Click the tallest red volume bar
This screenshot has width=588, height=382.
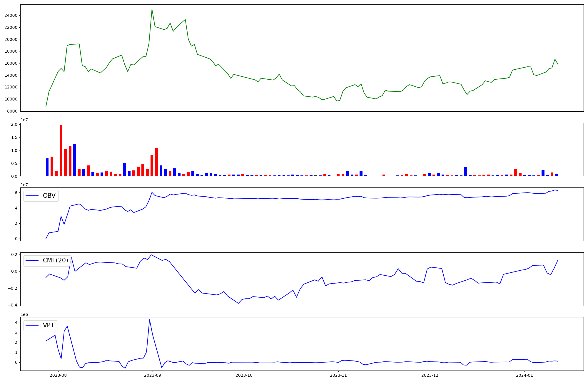coord(61,150)
